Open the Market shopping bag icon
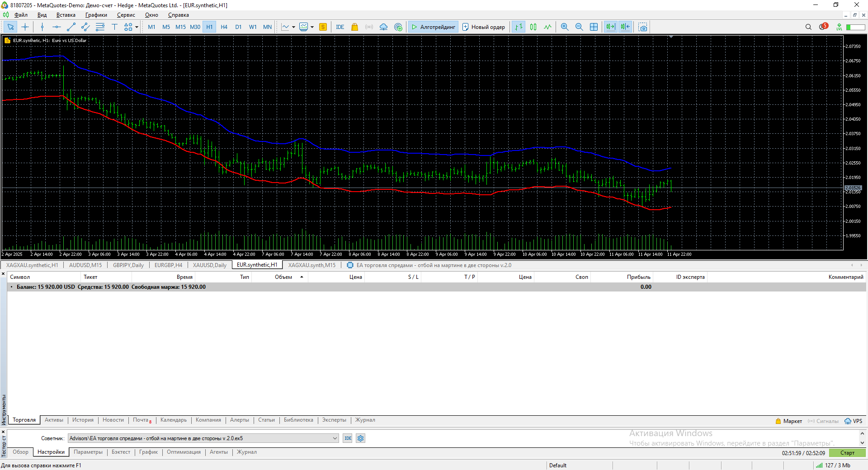Screen dimensions: 868x470 [x=354, y=27]
